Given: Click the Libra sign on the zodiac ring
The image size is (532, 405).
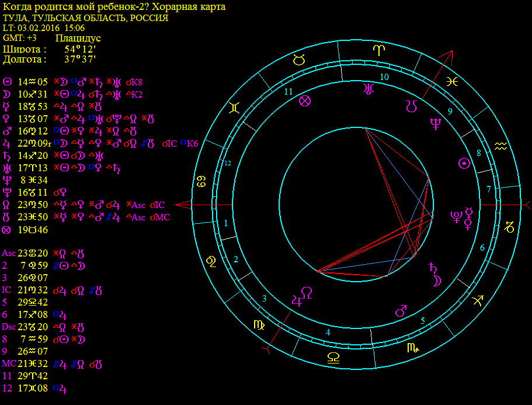Looking at the screenshot, I should point(333,358).
